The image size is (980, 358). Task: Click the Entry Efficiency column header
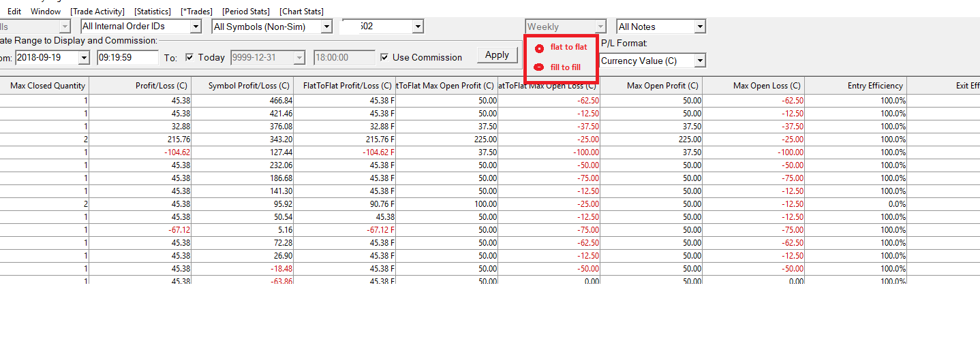[855, 86]
